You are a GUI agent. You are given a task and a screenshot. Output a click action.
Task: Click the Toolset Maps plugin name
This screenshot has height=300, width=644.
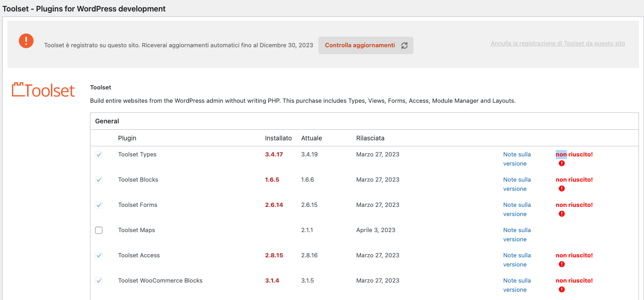[136, 230]
